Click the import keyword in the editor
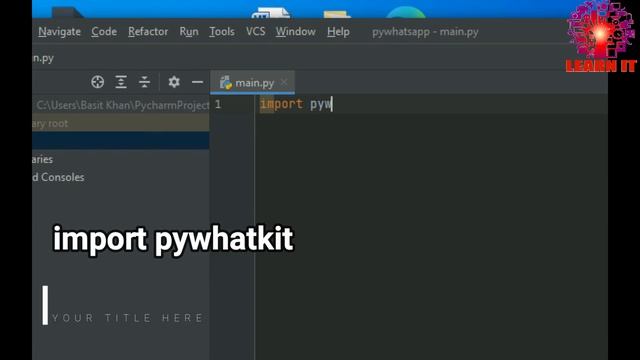 pyautogui.click(x=281, y=104)
